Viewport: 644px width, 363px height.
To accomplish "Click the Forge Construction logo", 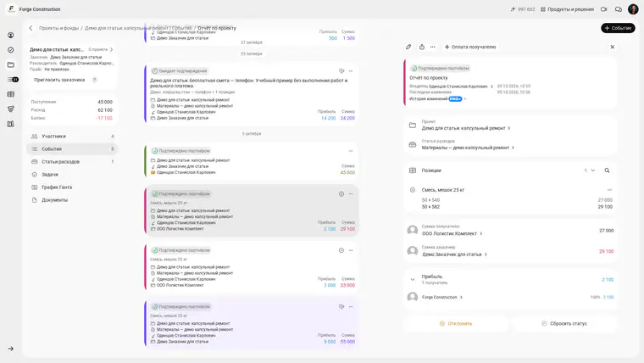I will pos(12,9).
